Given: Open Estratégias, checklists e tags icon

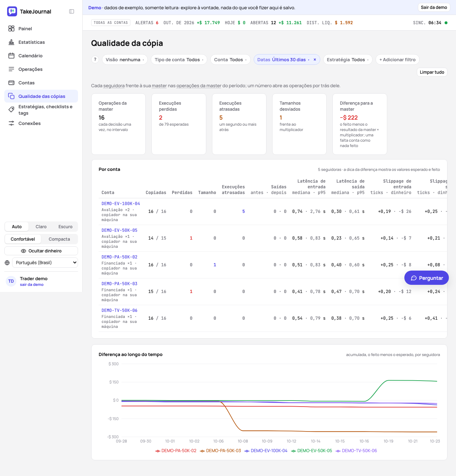Looking at the screenshot, I should pyautogui.click(x=11, y=110).
